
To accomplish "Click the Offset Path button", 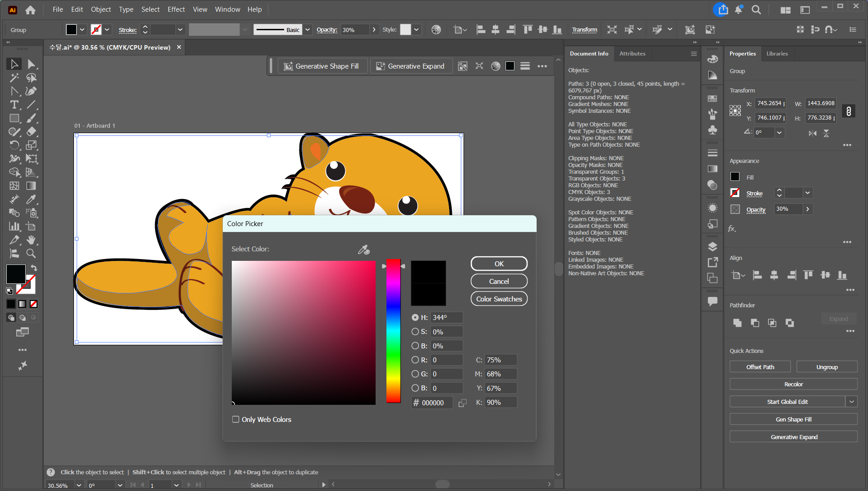I will point(760,367).
